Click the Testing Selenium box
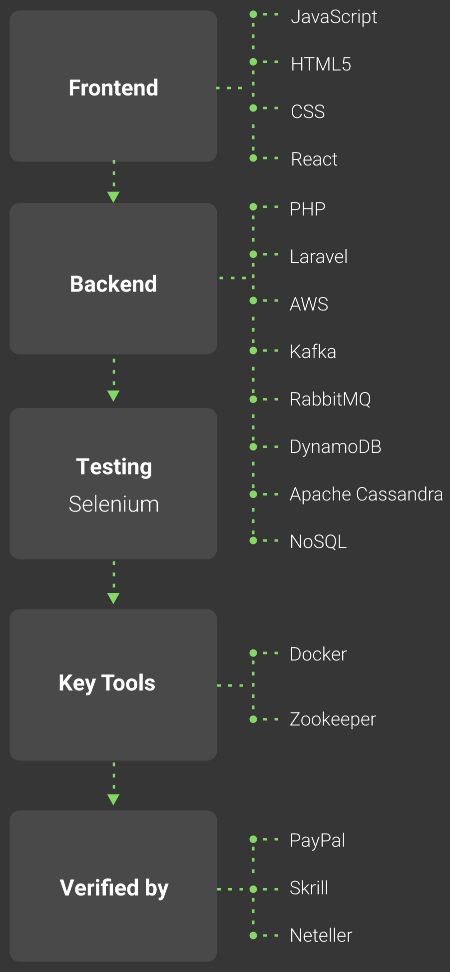 click(x=113, y=484)
